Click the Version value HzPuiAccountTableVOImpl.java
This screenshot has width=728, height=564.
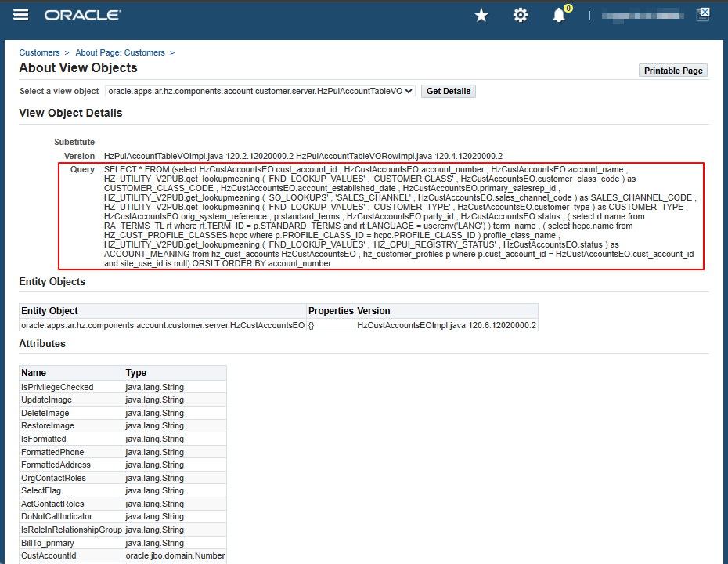click(303, 156)
